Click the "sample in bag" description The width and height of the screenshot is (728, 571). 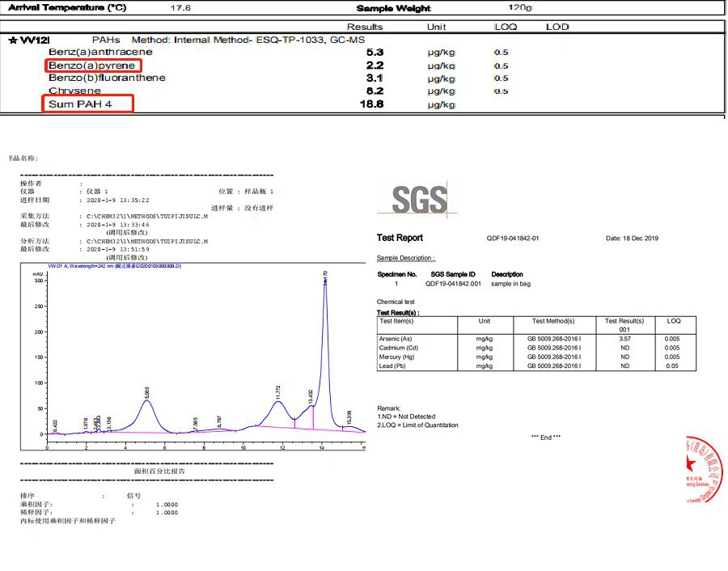tap(510, 284)
